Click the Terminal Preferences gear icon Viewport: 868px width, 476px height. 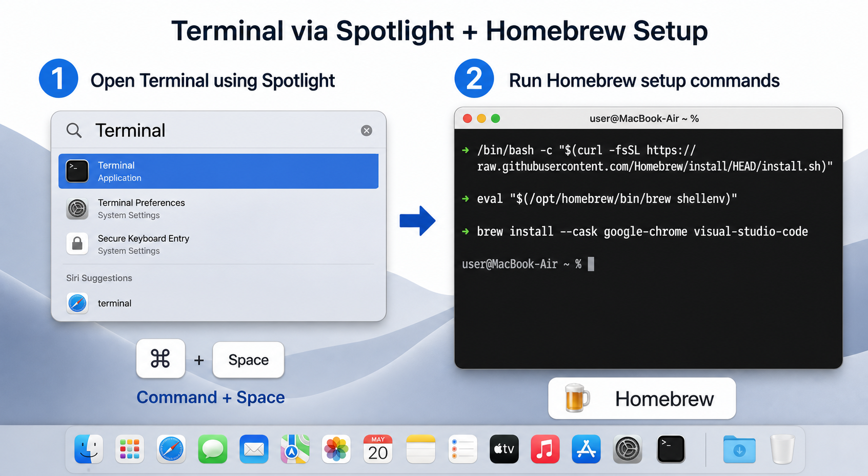pyautogui.click(x=77, y=209)
